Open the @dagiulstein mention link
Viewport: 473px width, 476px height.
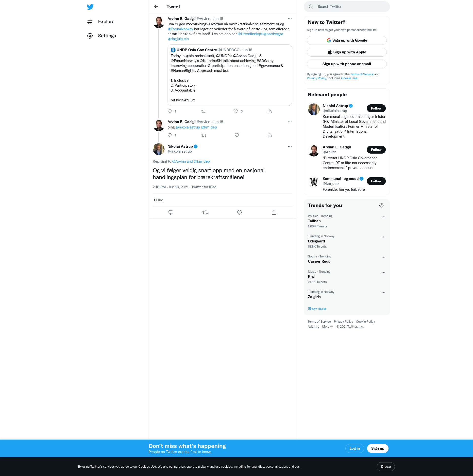click(178, 39)
